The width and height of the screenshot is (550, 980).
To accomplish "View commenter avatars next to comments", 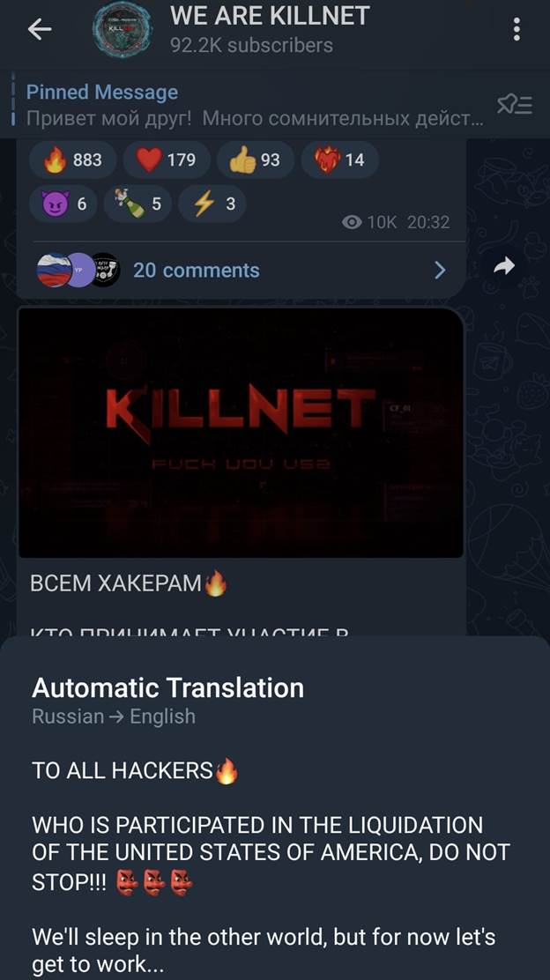I will click(x=78, y=270).
